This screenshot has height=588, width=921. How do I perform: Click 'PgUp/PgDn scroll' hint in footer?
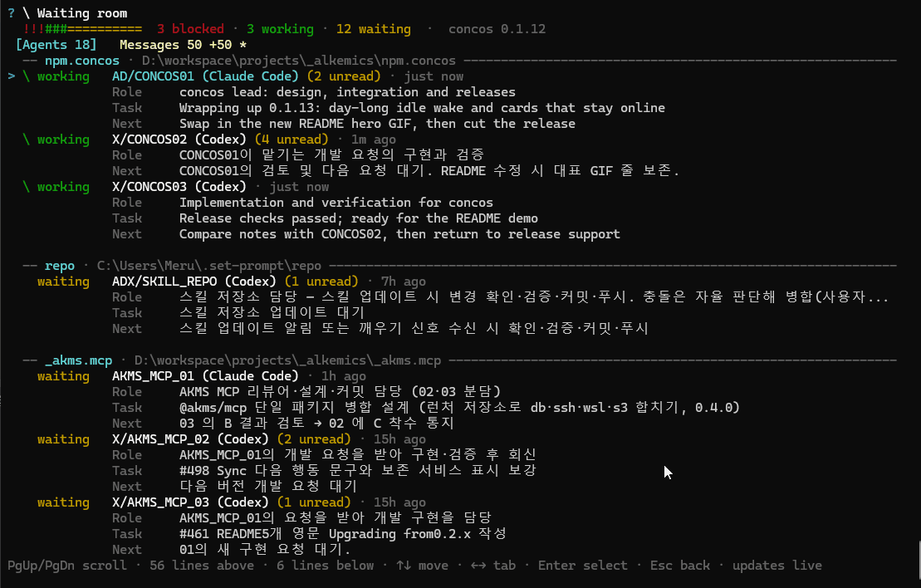pos(67,565)
